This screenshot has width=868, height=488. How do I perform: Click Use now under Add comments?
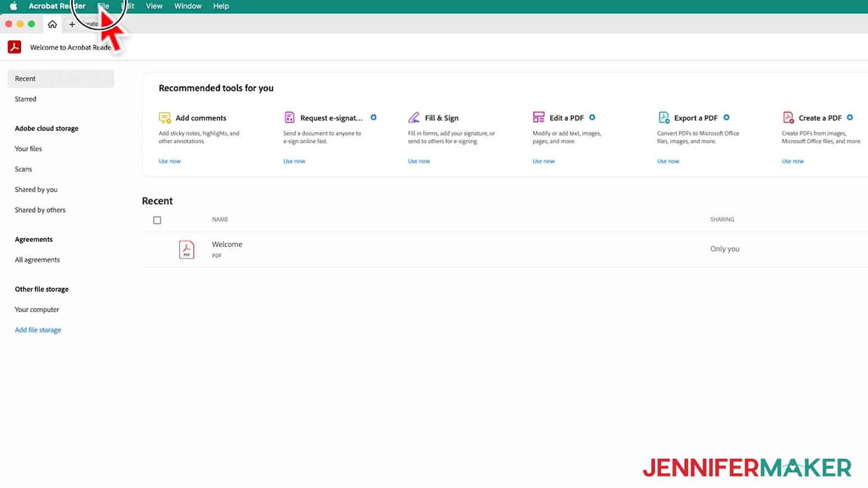point(170,161)
